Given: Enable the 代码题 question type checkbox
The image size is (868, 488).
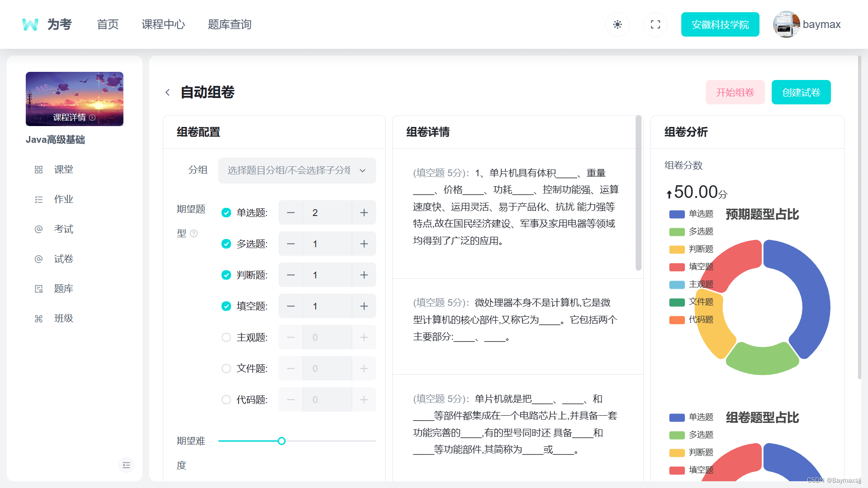Looking at the screenshot, I should tap(226, 399).
